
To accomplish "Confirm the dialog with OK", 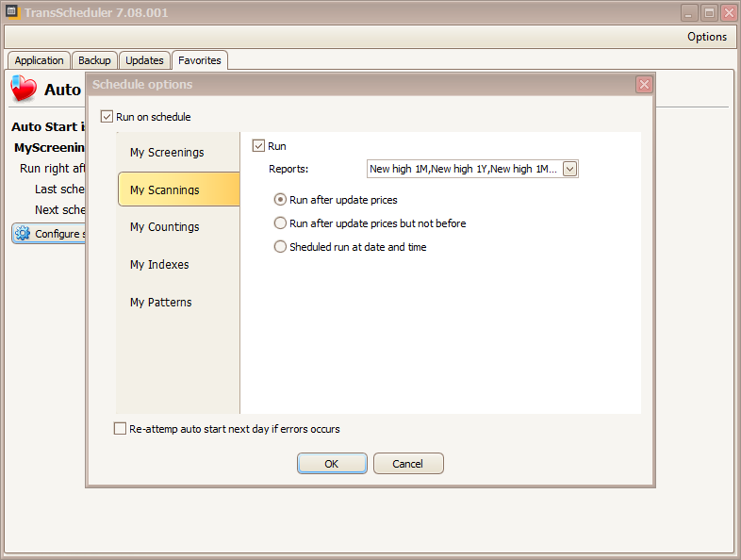I will (x=331, y=464).
